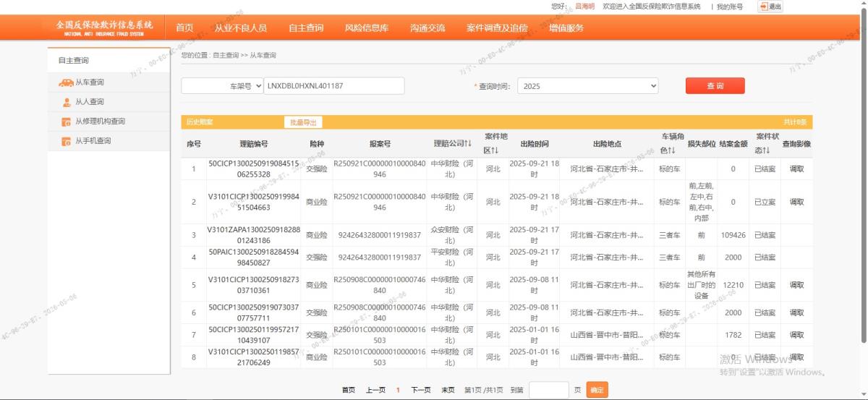Click settlement amount 12210
Image resolution: width=868 pixels, height=400 pixels.
(733, 285)
